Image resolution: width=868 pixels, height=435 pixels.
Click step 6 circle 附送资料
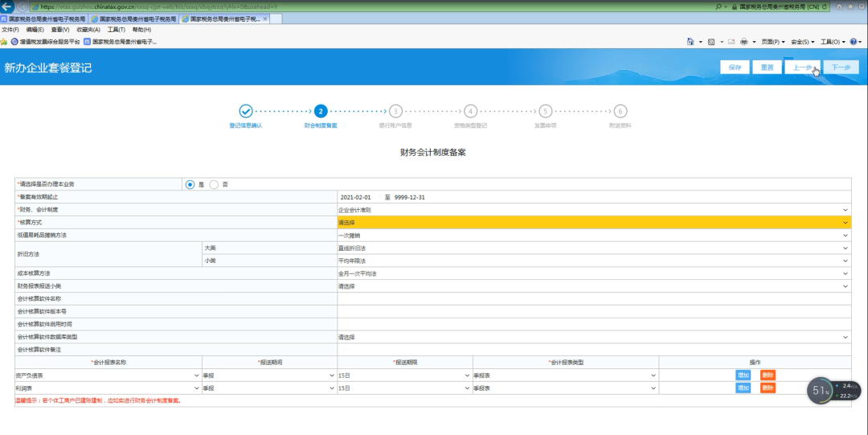(x=620, y=111)
